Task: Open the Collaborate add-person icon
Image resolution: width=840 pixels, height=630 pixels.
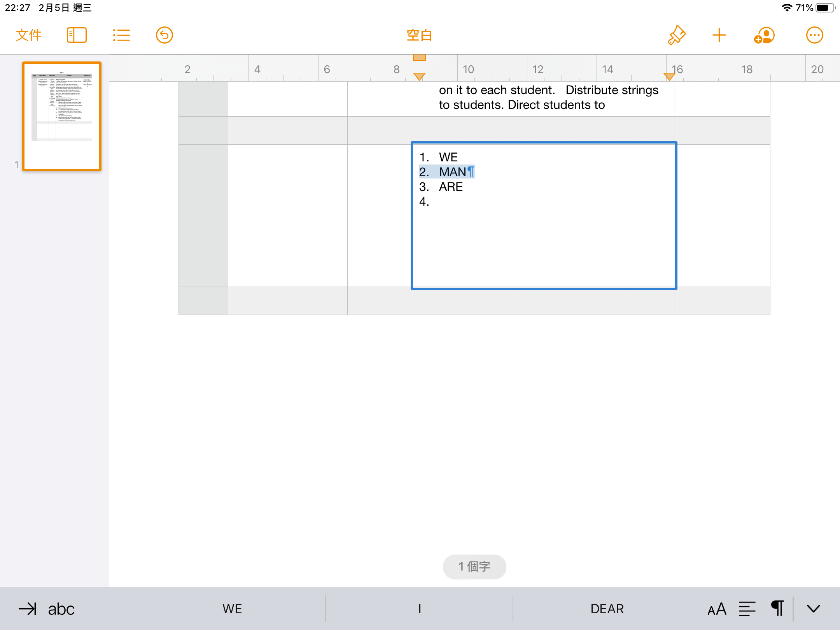Action: (x=764, y=35)
